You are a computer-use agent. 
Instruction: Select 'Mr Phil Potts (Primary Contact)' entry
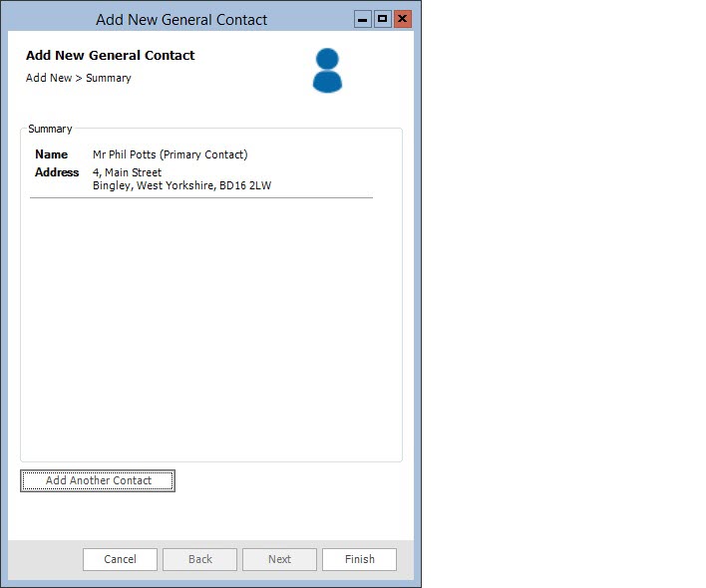(170, 154)
